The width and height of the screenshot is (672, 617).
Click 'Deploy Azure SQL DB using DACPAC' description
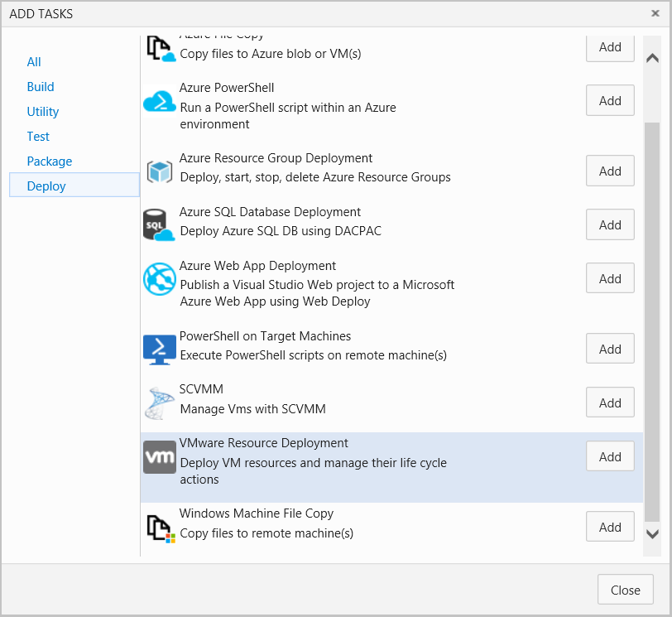pyautogui.click(x=281, y=231)
